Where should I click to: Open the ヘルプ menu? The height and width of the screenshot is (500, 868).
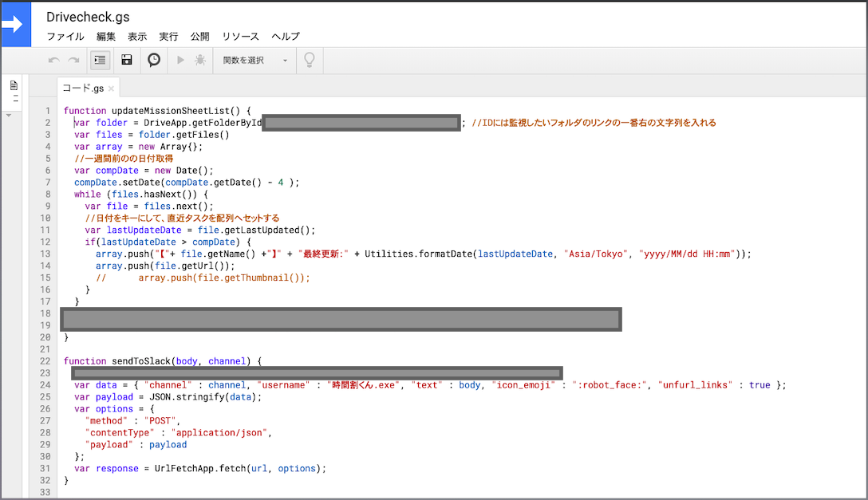coord(286,37)
